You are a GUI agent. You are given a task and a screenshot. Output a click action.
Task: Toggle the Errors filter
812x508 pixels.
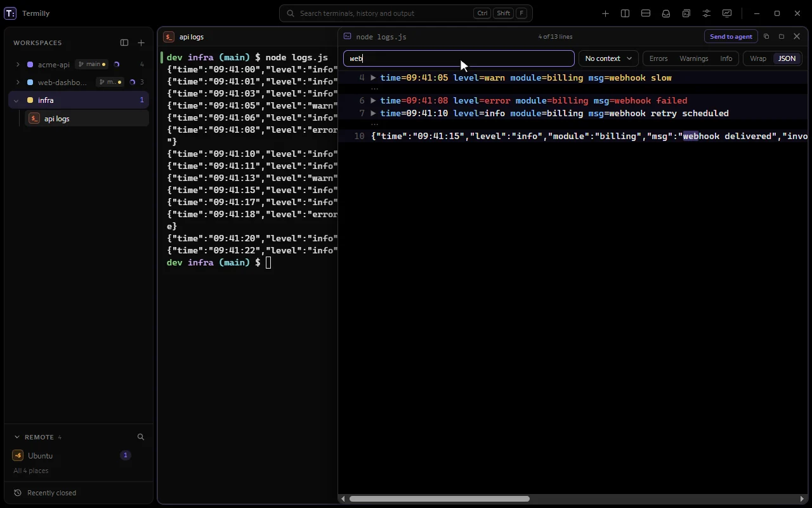click(x=658, y=58)
